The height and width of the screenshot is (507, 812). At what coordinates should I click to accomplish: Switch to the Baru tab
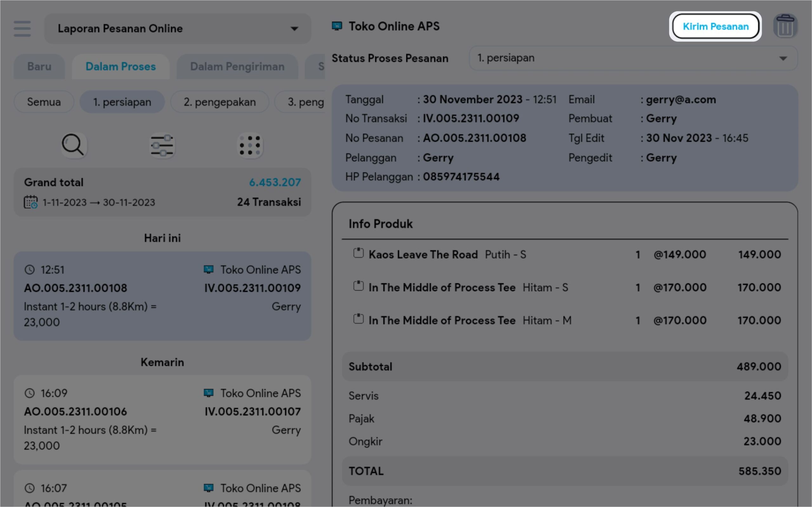39,67
